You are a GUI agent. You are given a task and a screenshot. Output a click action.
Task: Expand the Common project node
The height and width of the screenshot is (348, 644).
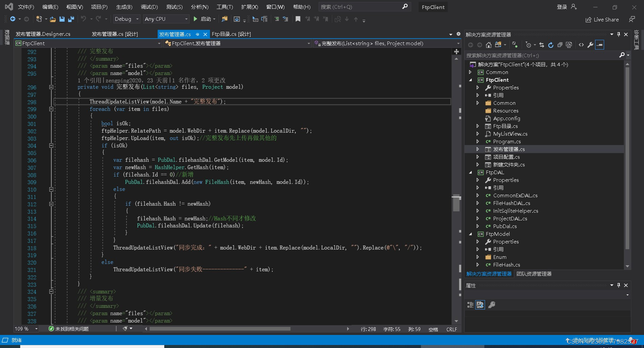[x=470, y=72]
